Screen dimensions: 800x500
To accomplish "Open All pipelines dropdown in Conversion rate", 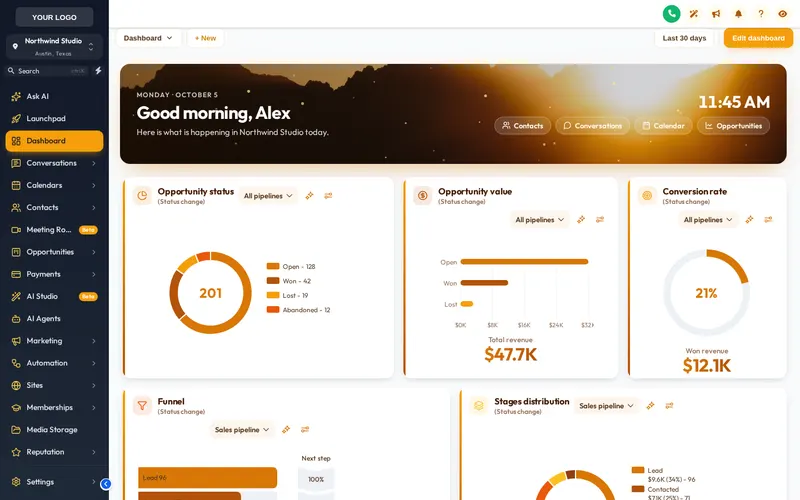I will [708, 219].
